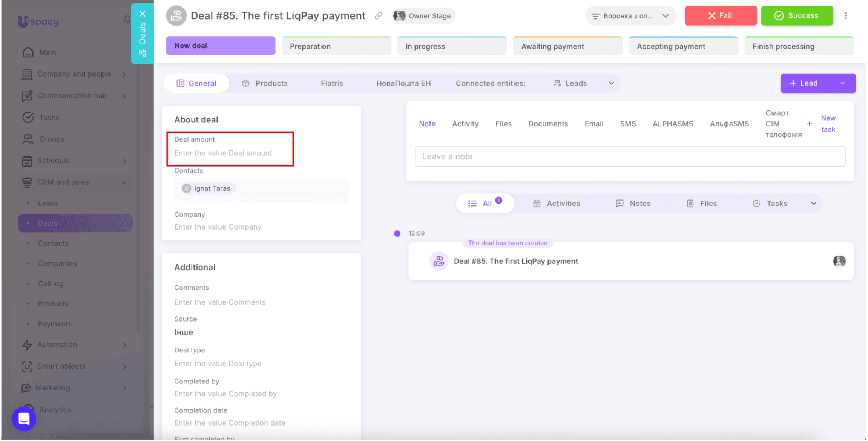Image resolution: width=868 pixels, height=441 pixels.
Task: Click the Company value field
Action: coord(218,227)
